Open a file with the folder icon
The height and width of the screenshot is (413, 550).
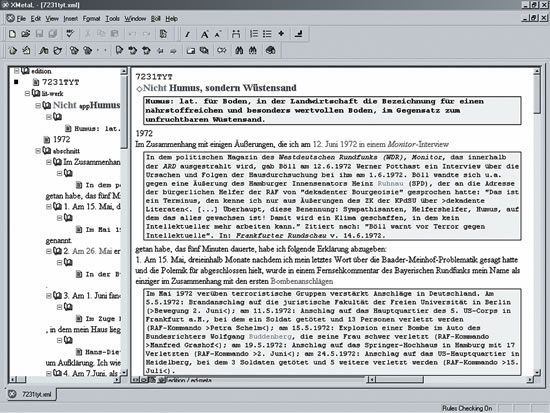click(26, 34)
